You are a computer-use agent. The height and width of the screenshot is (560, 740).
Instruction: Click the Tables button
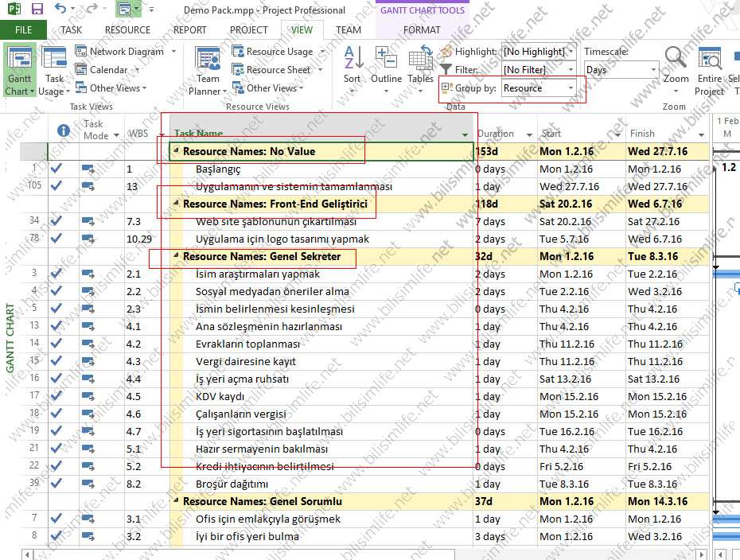pyautogui.click(x=420, y=70)
